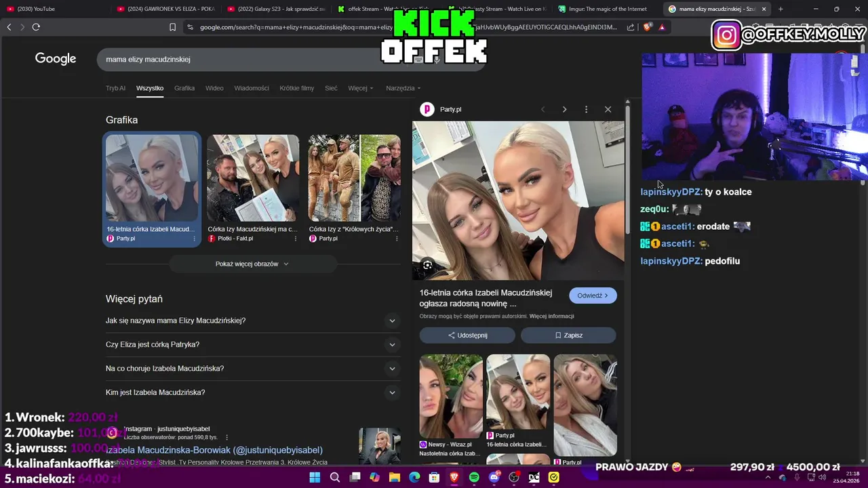Show hidden system tray icons
The image size is (868, 488).
click(x=769, y=477)
